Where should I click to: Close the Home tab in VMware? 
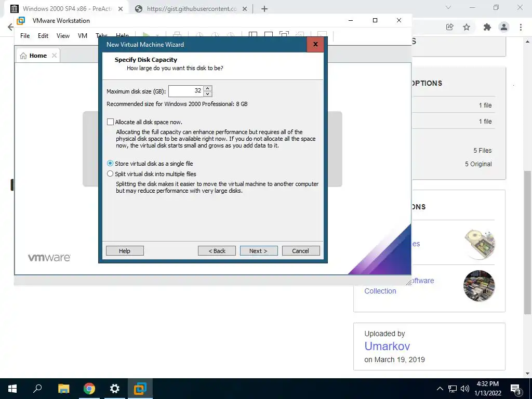point(54,55)
